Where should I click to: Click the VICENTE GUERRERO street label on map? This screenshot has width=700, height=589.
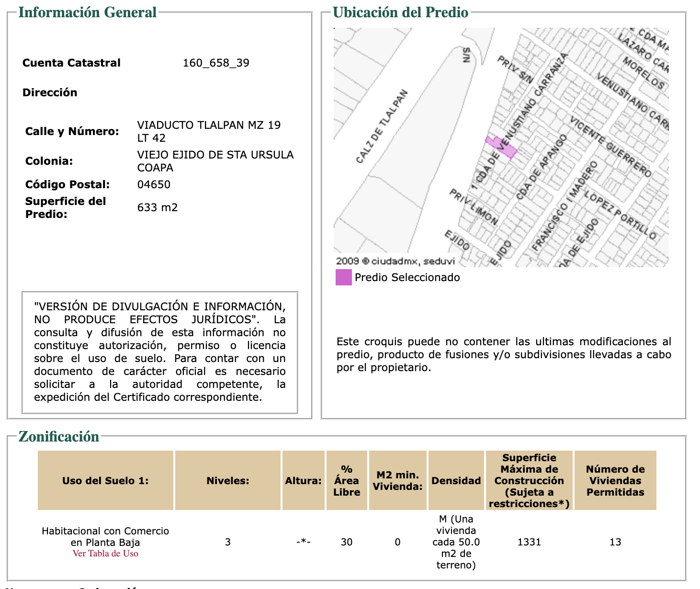click(610, 146)
